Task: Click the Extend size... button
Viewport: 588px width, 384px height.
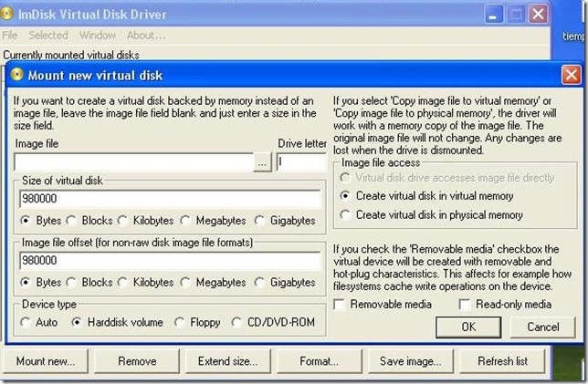Action: coord(228,361)
